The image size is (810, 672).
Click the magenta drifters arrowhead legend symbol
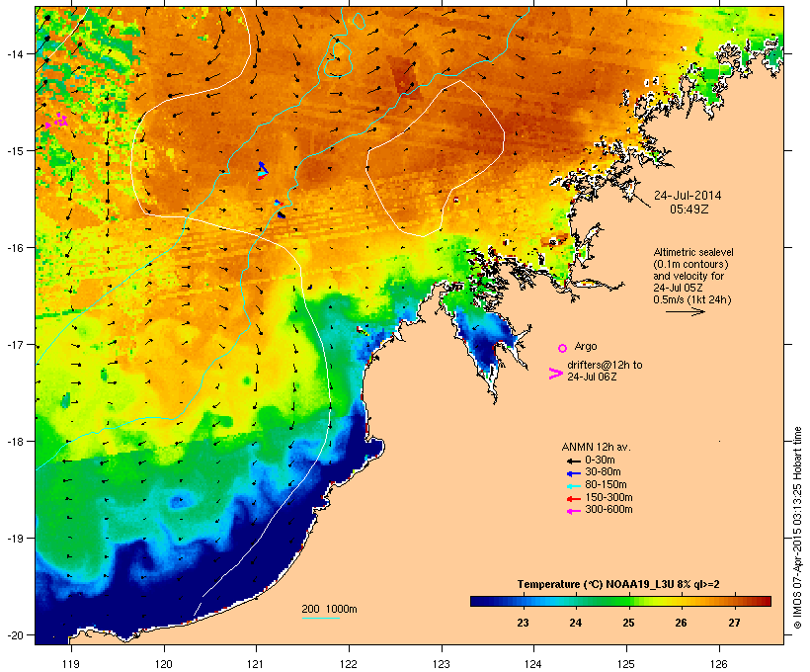click(555, 374)
